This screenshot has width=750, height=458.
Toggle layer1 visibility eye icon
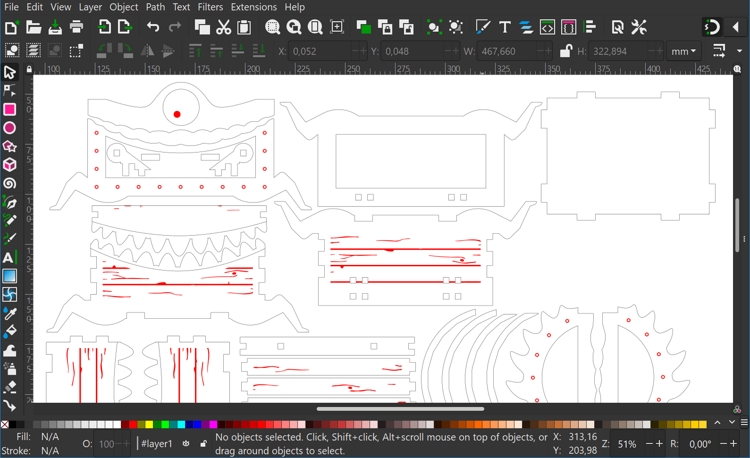(x=186, y=444)
